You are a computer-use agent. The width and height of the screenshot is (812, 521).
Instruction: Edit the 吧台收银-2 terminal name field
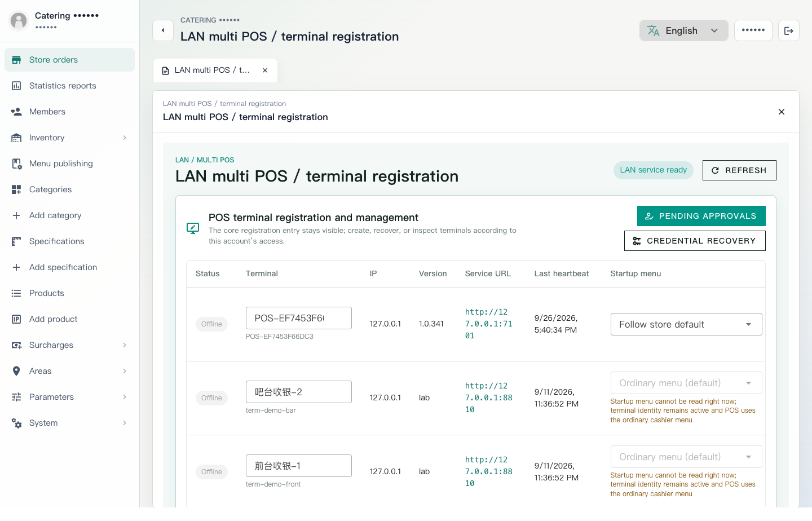click(x=298, y=392)
